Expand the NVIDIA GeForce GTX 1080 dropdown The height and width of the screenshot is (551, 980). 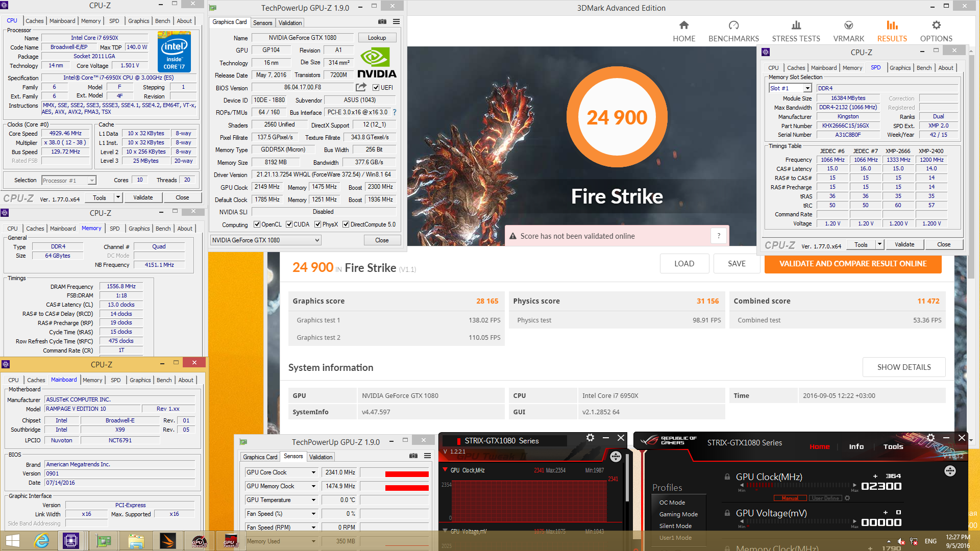[316, 240]
